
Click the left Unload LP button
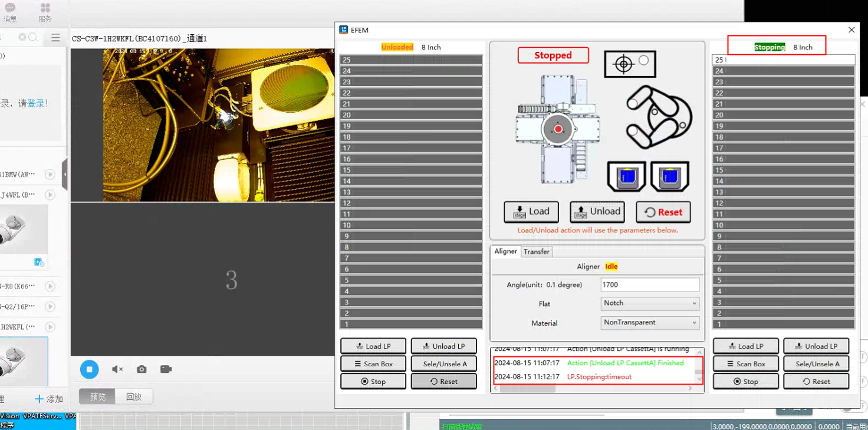point(443,346)
